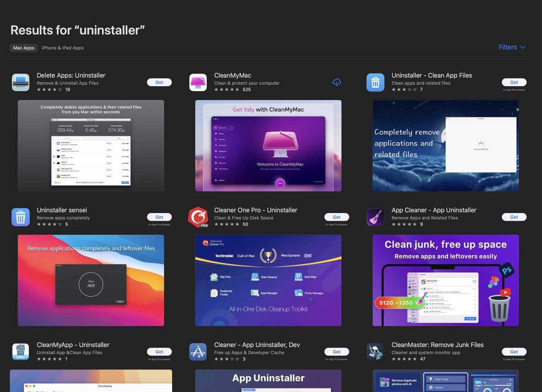Open the App Cleaner broom icon

click(375, 217)
